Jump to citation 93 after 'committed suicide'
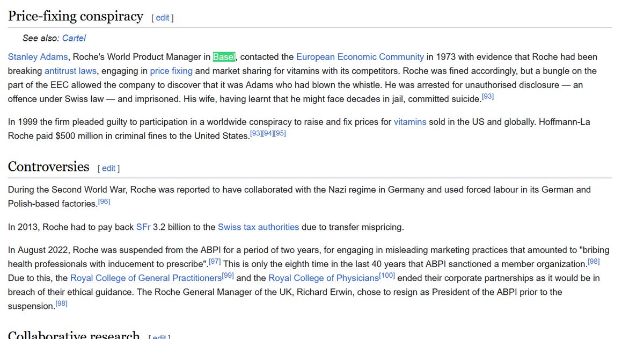This screenshot has width=644, height=339. click(487, 96)
